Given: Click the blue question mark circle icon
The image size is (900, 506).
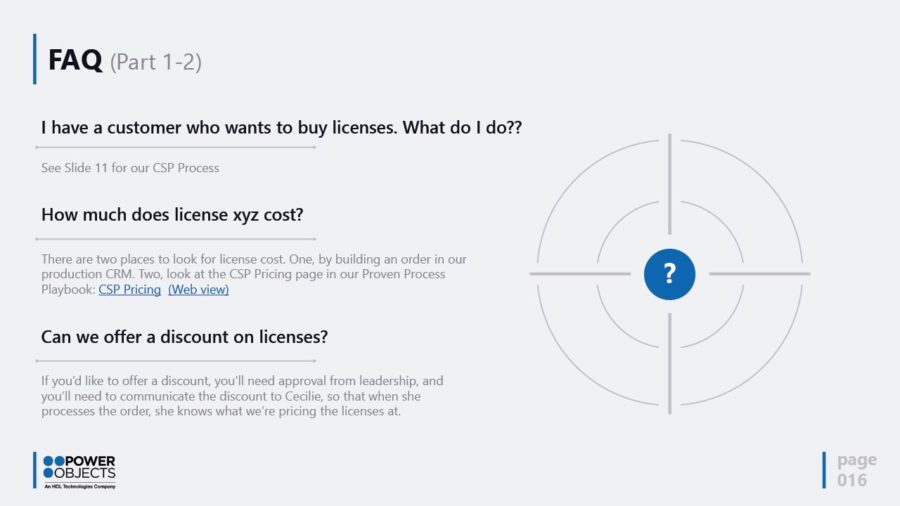Looking at the screenshot, I should point(669,274).
